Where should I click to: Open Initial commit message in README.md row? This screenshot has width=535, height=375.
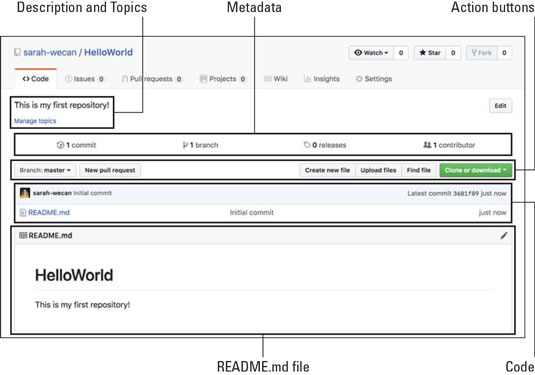tap(251, 213)
